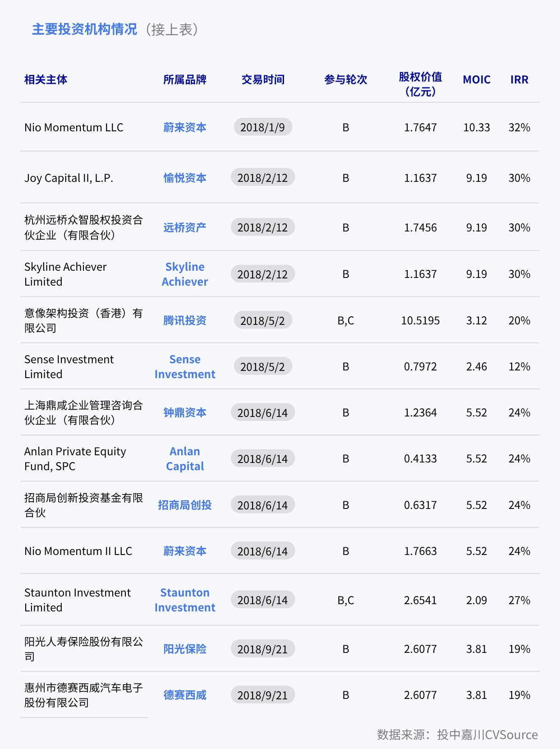Select the Anlan Private Equity Fund, SPC name
Image resolution: width=560 pixels, height=749 pixels.
(75, 458)
